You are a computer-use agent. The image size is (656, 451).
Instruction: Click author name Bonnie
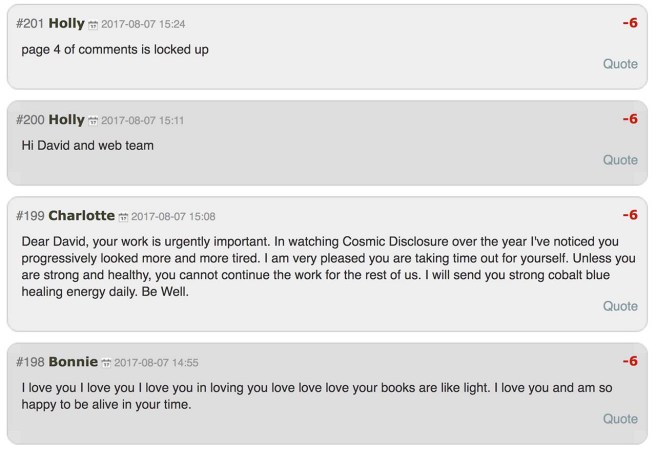(x=73, y=362)
